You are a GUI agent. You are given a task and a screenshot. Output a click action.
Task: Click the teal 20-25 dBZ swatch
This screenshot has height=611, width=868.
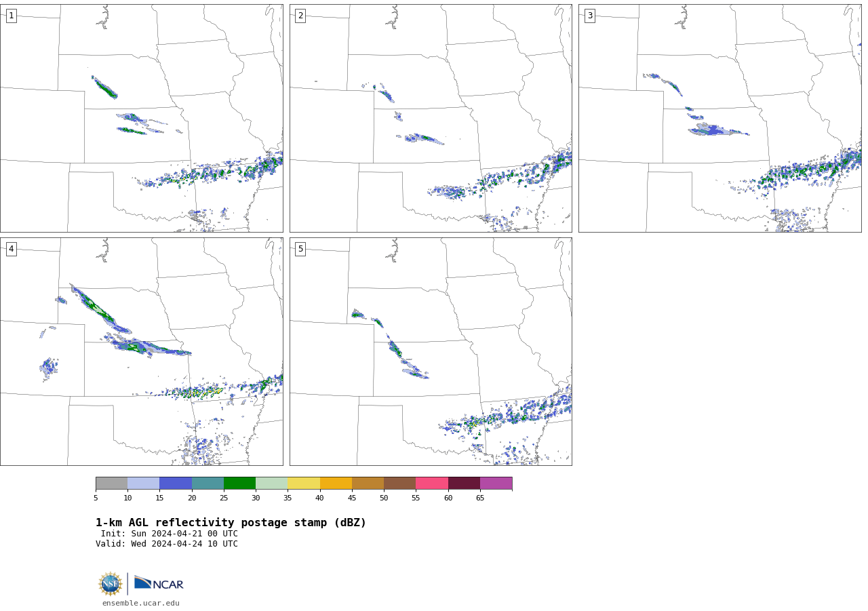pyautogui.click(x=208, y=483)
